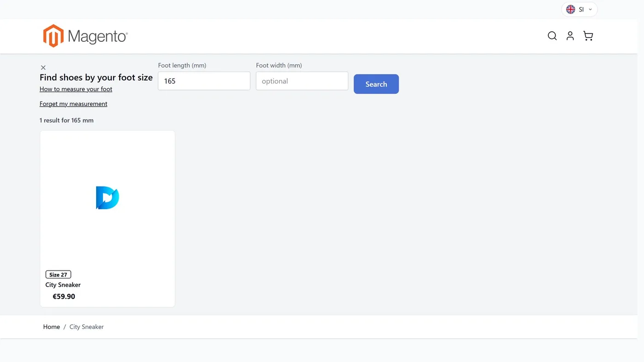
Task: Click the blue Search button
Action: pos(376,84)
